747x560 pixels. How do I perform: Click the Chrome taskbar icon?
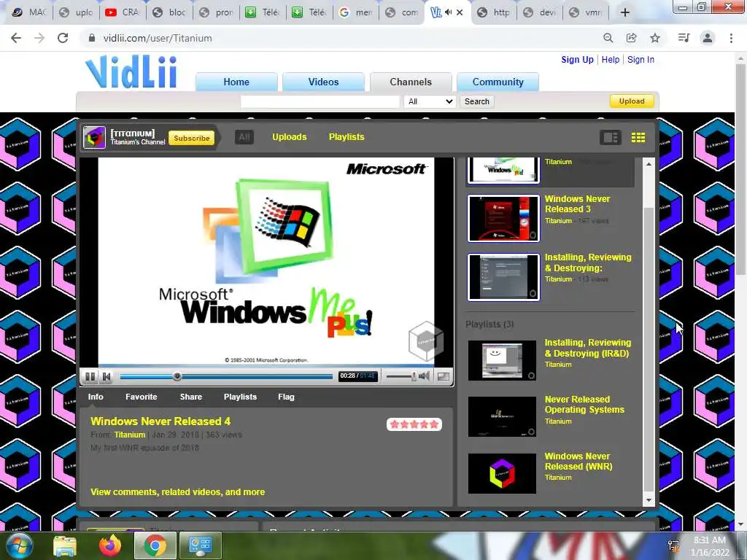point(155,545)
